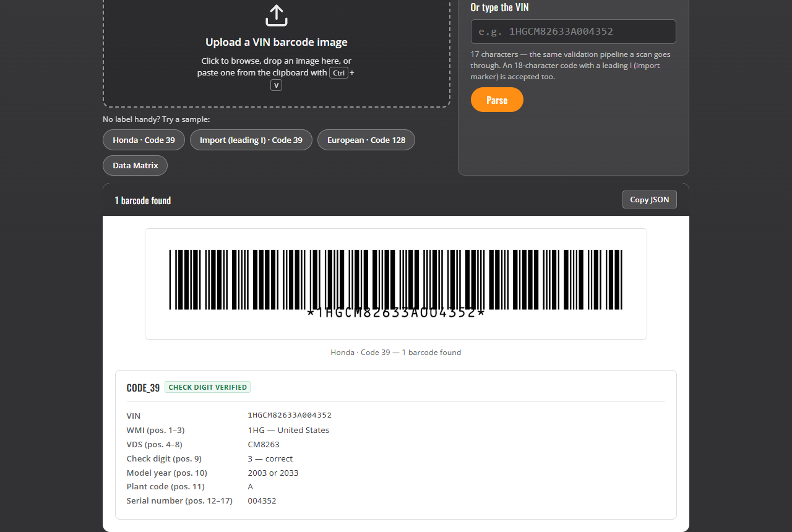Image resolution: width=792 pixels, height=532 pixels.
Task: Click the VDS value CM8263
Action: click(264, 444)
